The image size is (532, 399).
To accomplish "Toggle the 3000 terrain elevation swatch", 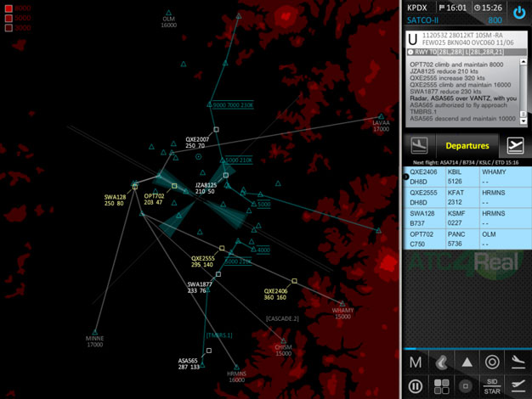I will click(x=8, y=27).
